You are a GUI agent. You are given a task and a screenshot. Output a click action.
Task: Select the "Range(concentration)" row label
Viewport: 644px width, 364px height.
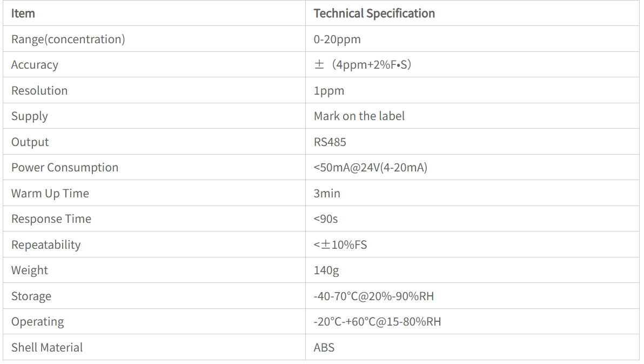click(x=68, y=39)
